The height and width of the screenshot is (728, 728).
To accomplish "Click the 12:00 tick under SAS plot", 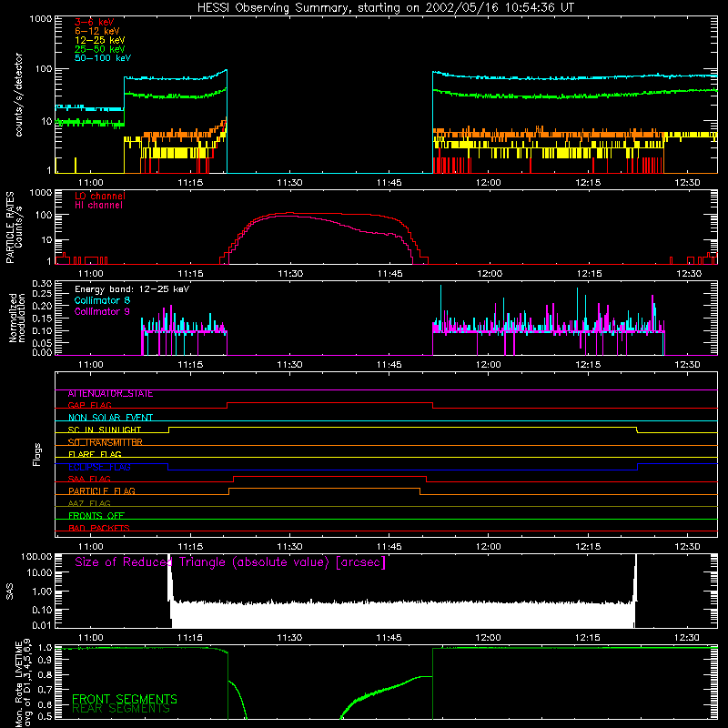I will pyautogui.click(x=489, y=638).
